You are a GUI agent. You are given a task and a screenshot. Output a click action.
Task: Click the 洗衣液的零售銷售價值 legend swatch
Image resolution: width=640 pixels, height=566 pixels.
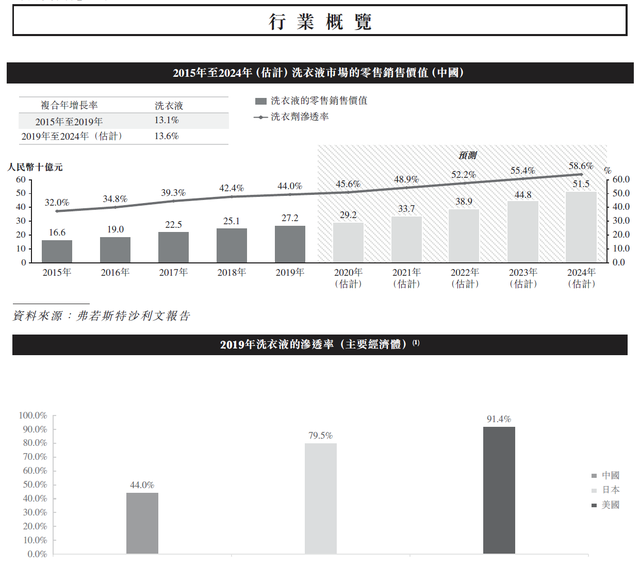[x=261, y=101]
